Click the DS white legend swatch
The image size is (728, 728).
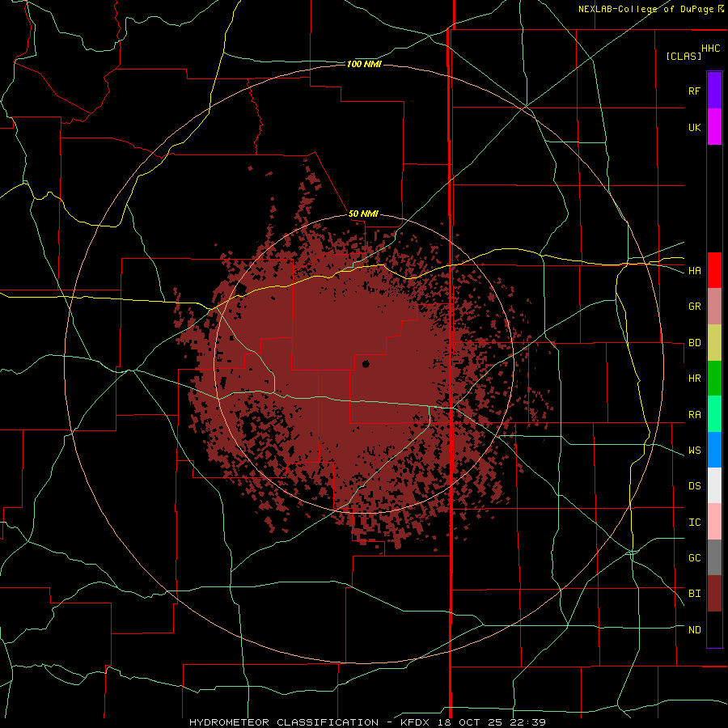714,485
